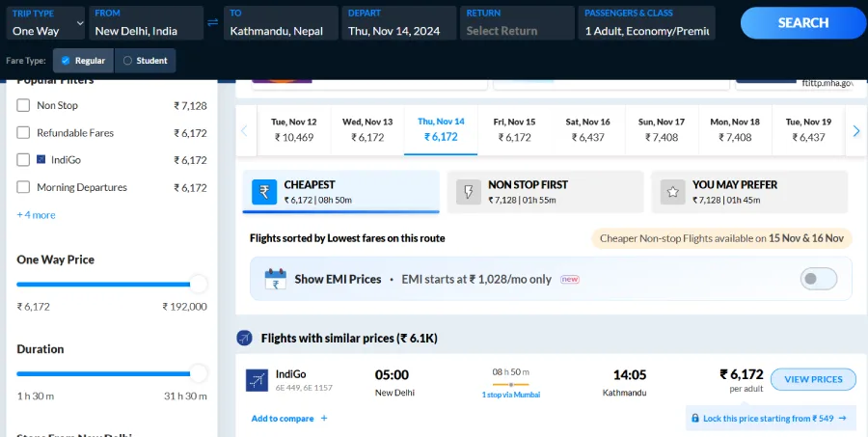Click the IndiGo airline logo on the flight card

coord(257,379)
